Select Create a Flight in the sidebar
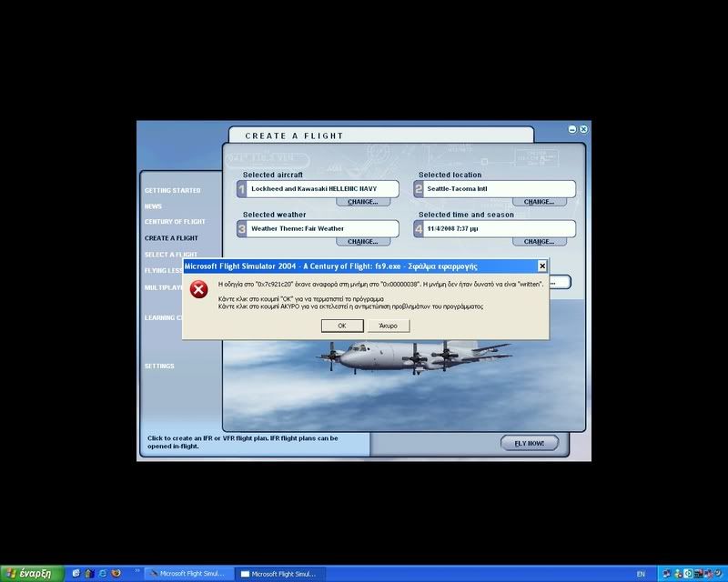The image size is (728, 582). click(171, 238)
